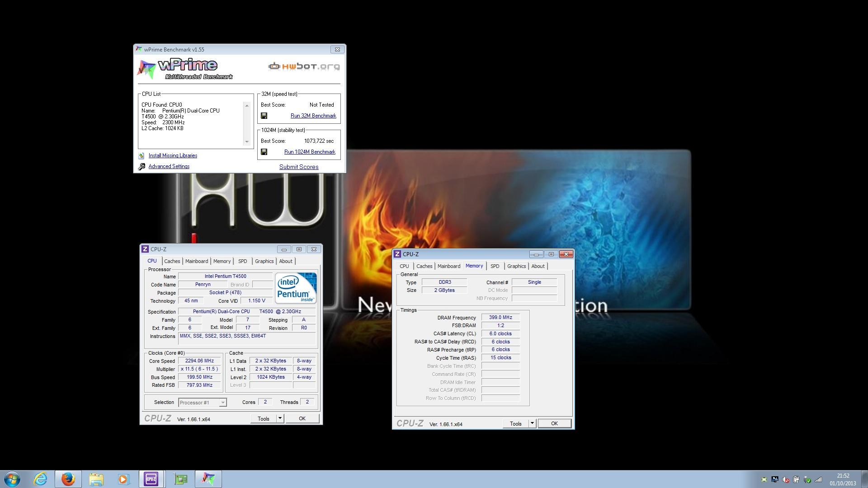Viewport: 868px width, 488px height.
Task: Switch to wPrime via taskbar icon
Action: click(x=208, y=479)
